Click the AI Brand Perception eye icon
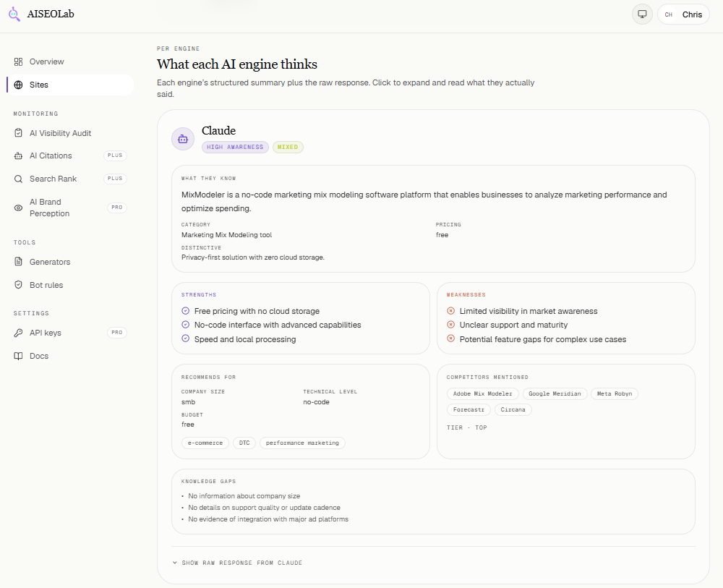Screen dimensions: 723x588 tap(19, 208)
